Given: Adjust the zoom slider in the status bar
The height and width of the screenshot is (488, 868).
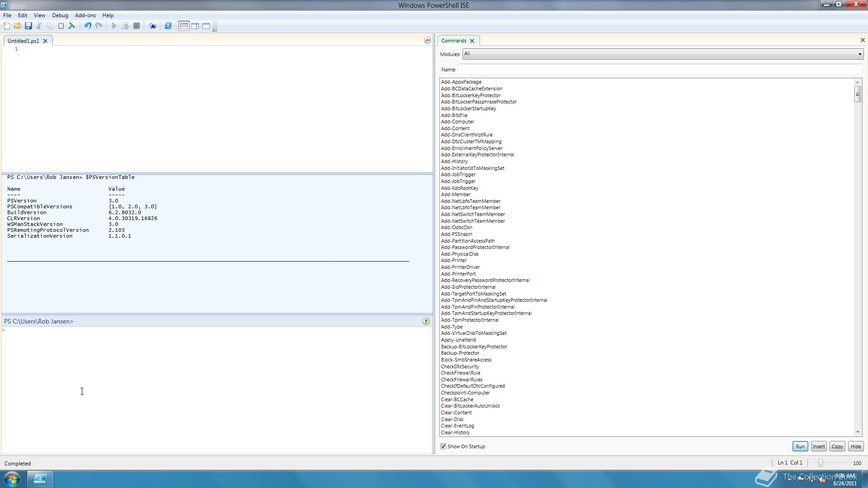Looking at the screenshot, I should 821,463.
